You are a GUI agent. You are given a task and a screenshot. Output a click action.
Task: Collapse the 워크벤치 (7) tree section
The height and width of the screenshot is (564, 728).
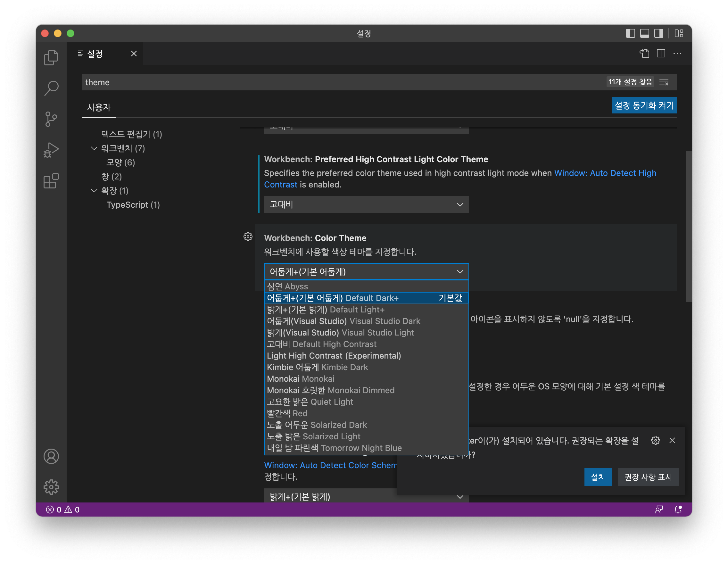94,148
